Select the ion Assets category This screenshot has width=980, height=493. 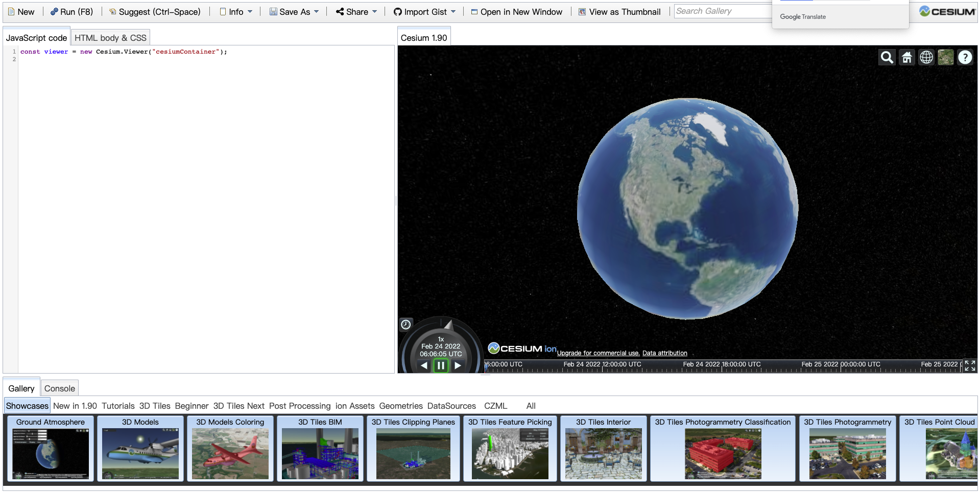pos(355,406)
